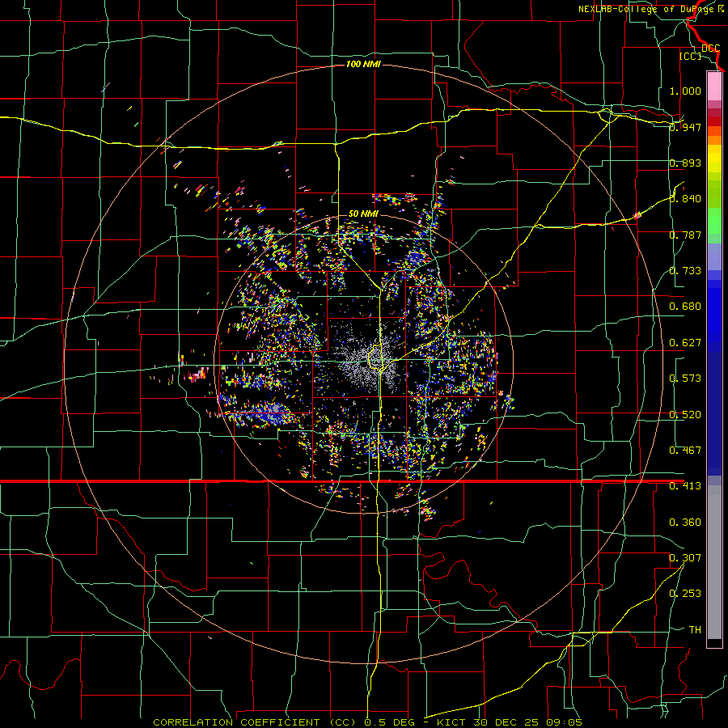Click the 100 NMI range ring label
This screenshot has height=728, width=728.
coord(363,64)
